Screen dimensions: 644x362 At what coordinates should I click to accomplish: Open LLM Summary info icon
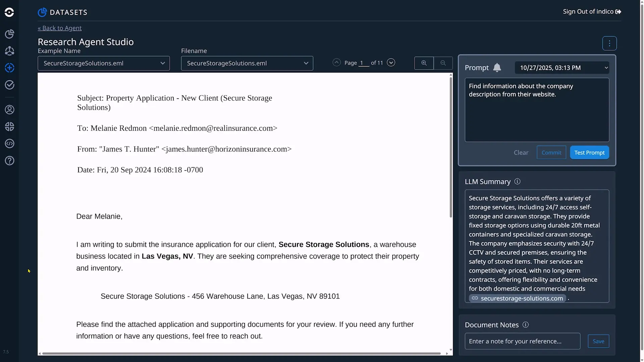(x=518, y=181)
